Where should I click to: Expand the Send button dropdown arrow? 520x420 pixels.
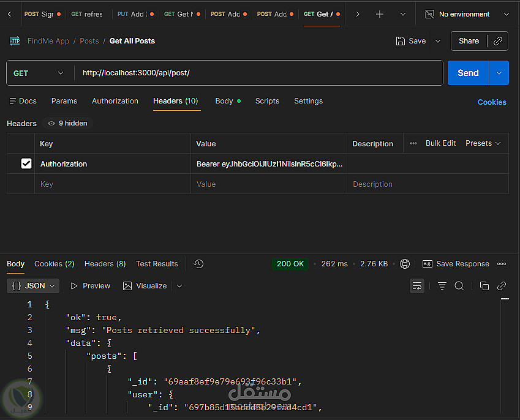[499, 73]
